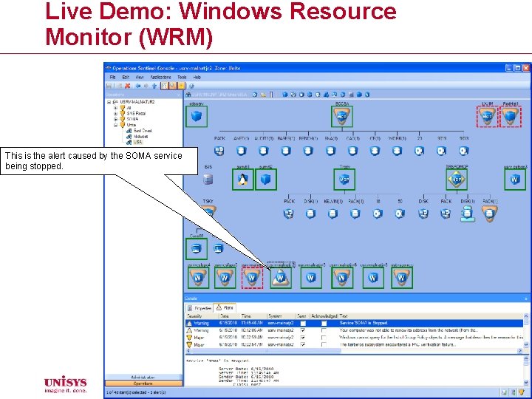Click the back arrow toolbar icon
This screenshot has height=399, width=532.
(x=137, y=86)
